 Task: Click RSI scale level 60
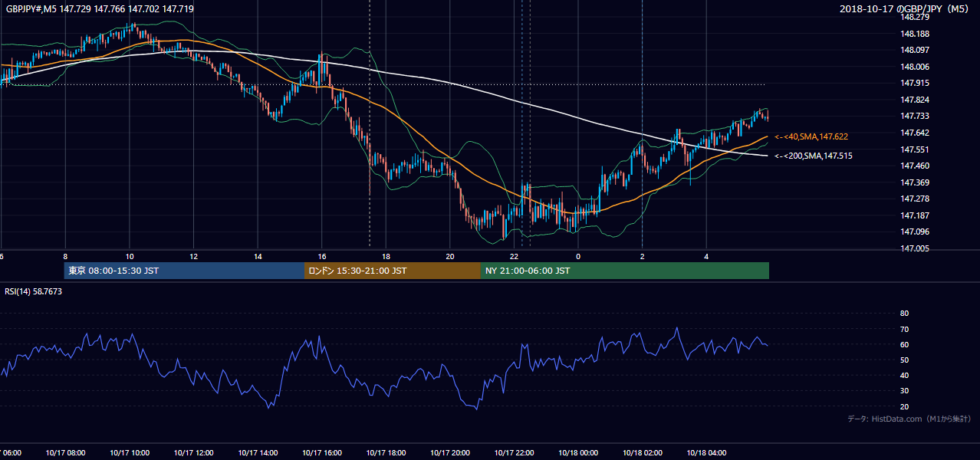(904, 344)
